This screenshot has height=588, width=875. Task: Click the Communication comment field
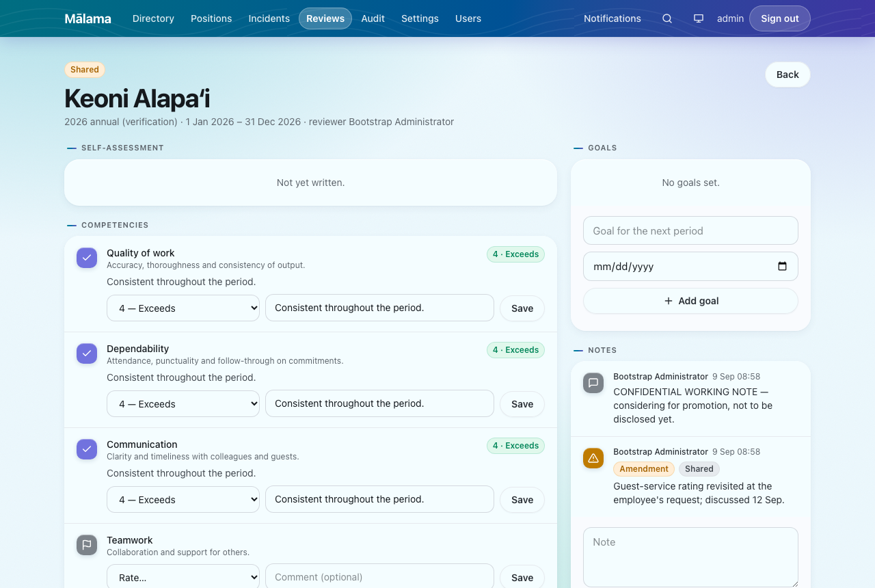(379, 499)
